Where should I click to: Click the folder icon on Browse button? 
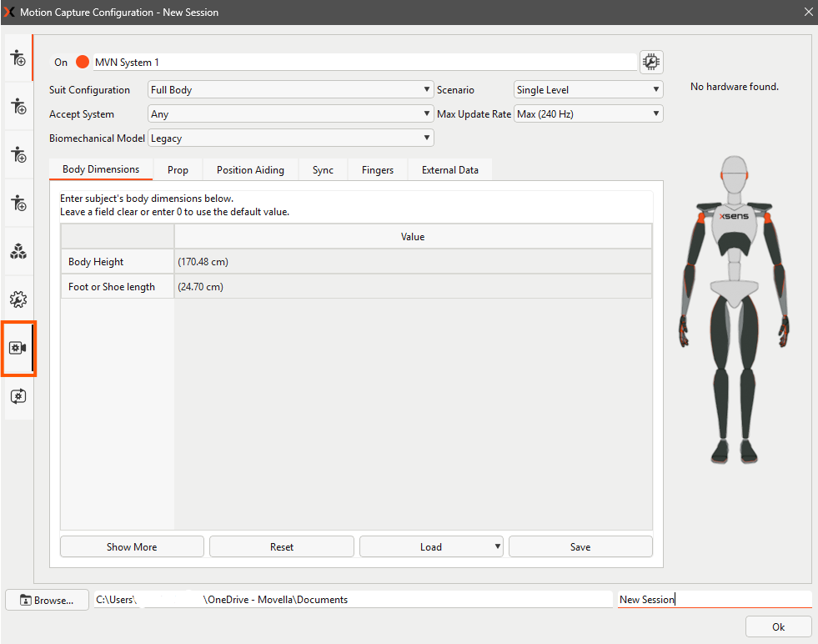point(26,600)
